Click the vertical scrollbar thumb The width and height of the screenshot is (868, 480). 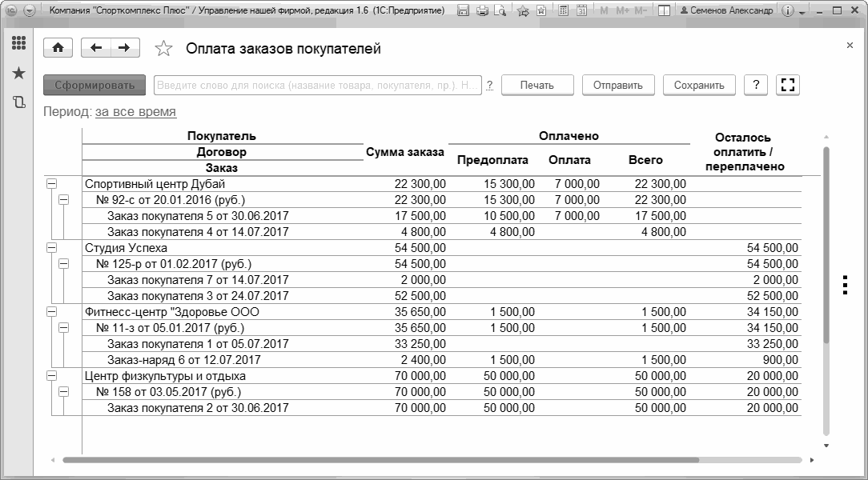pos(826,245)
